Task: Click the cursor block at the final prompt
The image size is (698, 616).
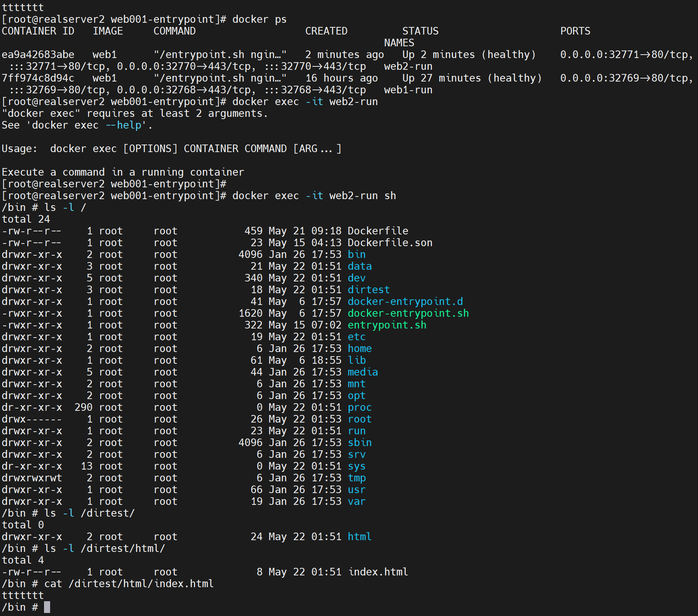Action: 47,607
